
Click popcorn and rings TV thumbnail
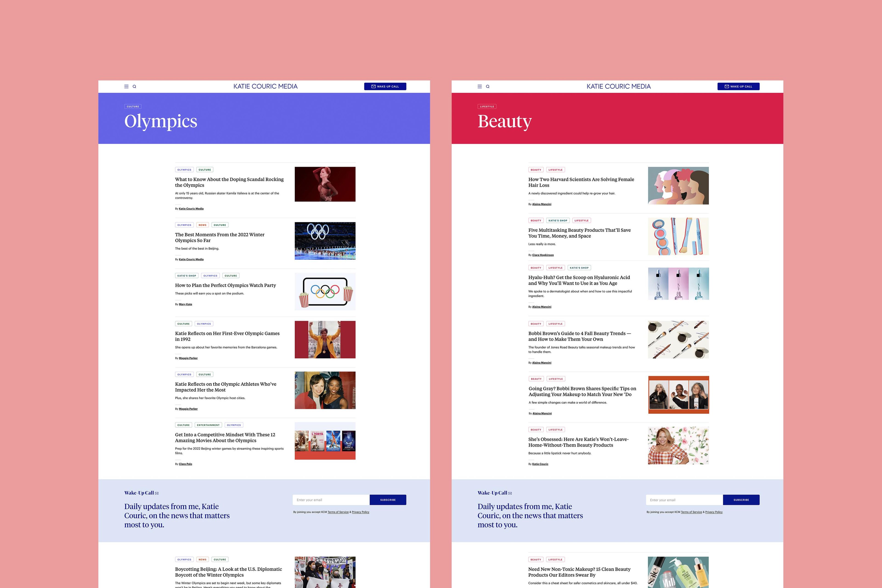(325, 291)
